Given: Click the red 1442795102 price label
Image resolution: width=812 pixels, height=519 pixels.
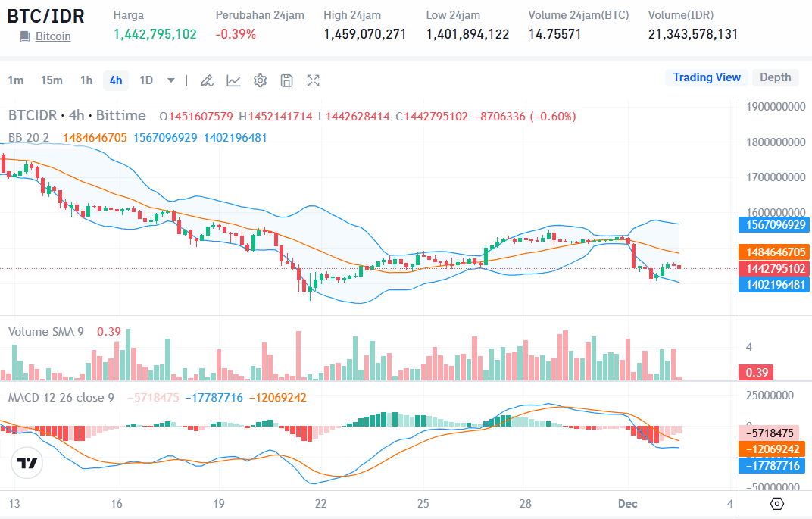Looking at the screenshot, I should pos(774,268).
